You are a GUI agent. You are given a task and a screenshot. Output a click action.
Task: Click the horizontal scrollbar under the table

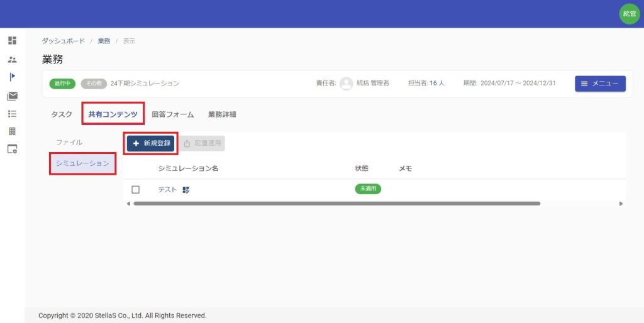[336, 204]
